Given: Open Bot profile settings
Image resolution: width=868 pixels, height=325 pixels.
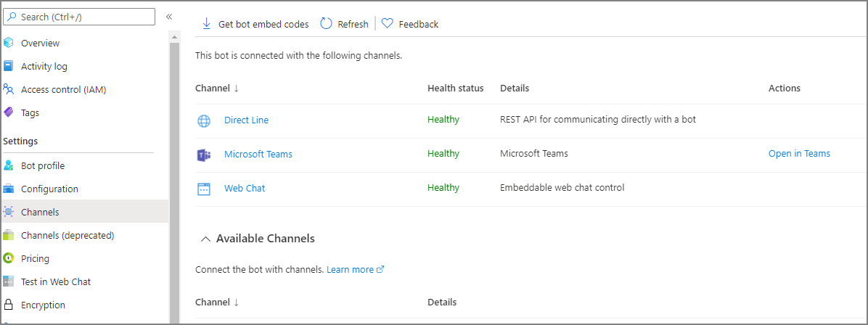Looking at the screenshot, I should point(42,165).
